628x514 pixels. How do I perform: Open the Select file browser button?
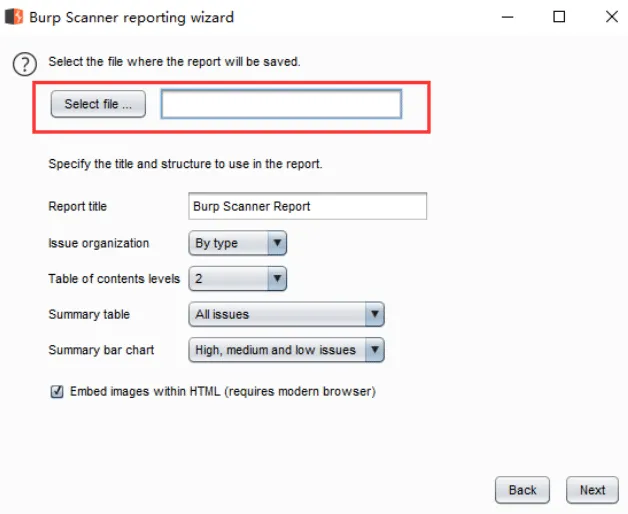(98, 104)
